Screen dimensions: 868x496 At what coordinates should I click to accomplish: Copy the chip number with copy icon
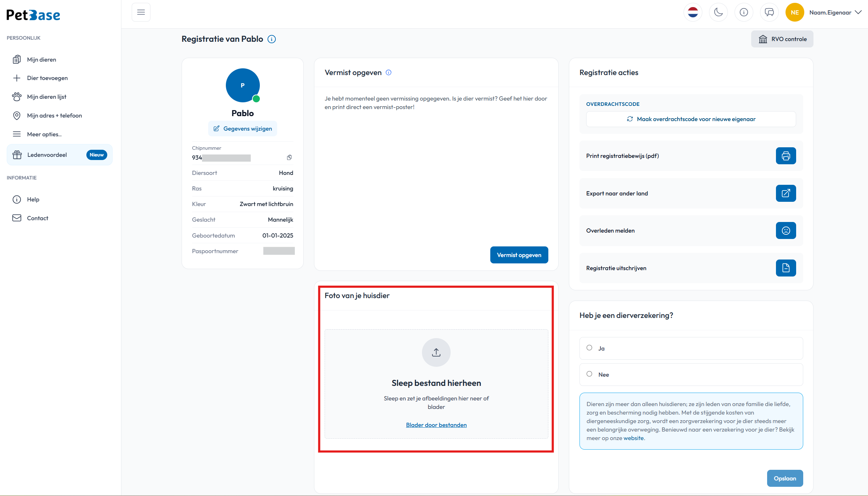289,158
